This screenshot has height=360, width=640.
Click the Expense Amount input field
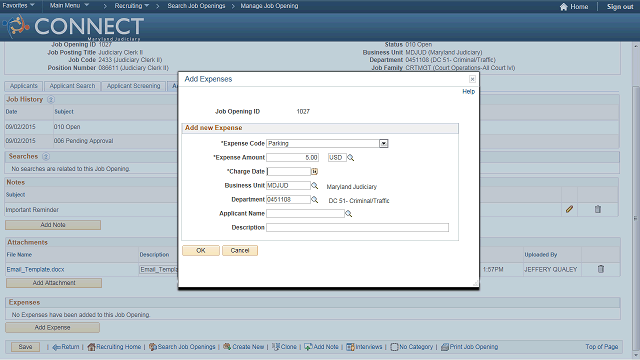click(293, 158)
